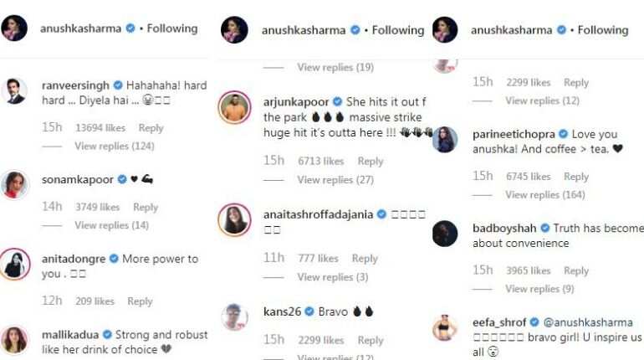644x360 pixels.
Task: Toggle Following on rightmost anushkasharma header
Action: (603, 30)
